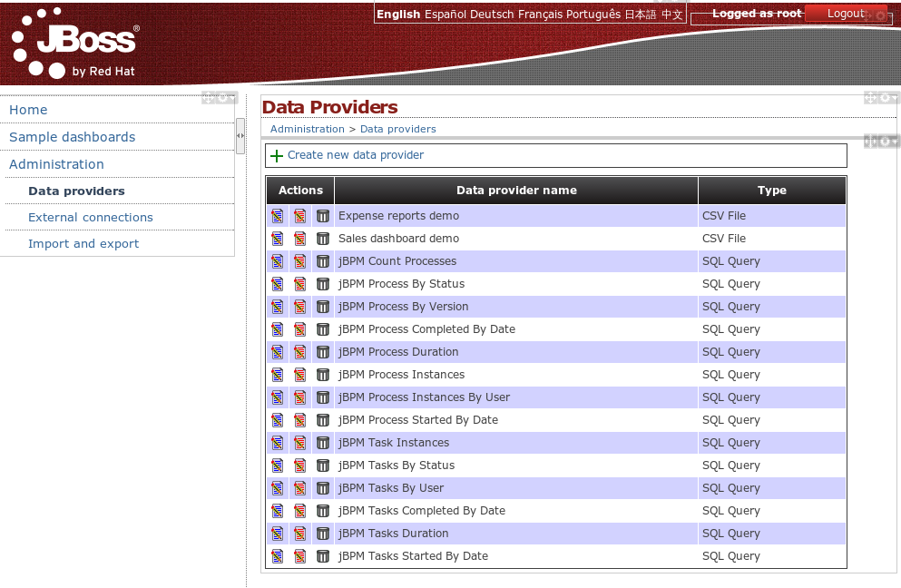Click the red edit properties icon for Sales dashboard demo
The image size is (901, 588).
[299, 239]
